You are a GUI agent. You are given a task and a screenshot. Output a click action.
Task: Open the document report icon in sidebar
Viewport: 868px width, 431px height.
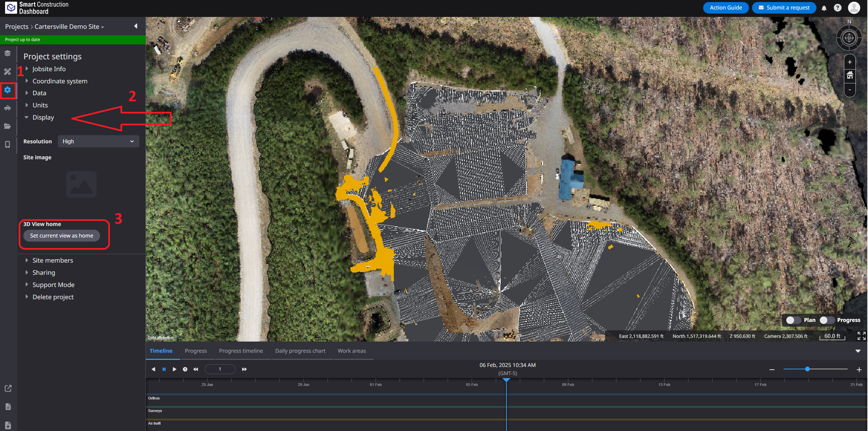[x=8, y=407]
